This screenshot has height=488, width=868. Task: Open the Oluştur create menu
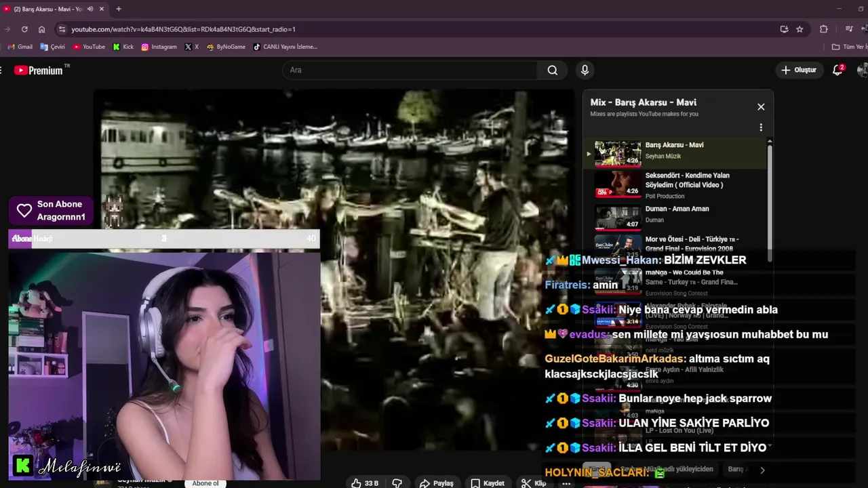[799, 70]
